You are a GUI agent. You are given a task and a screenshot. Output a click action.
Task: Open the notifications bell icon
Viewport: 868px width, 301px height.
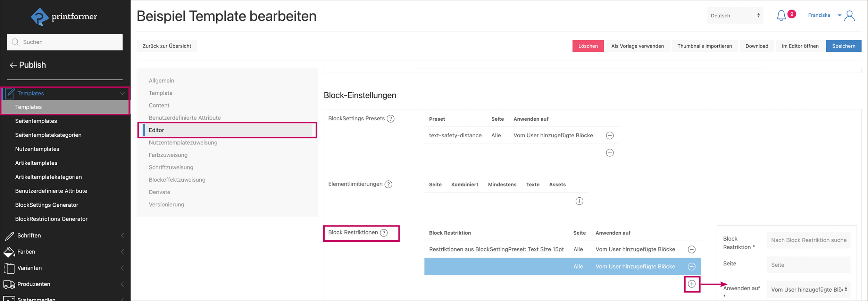(781, 16)
